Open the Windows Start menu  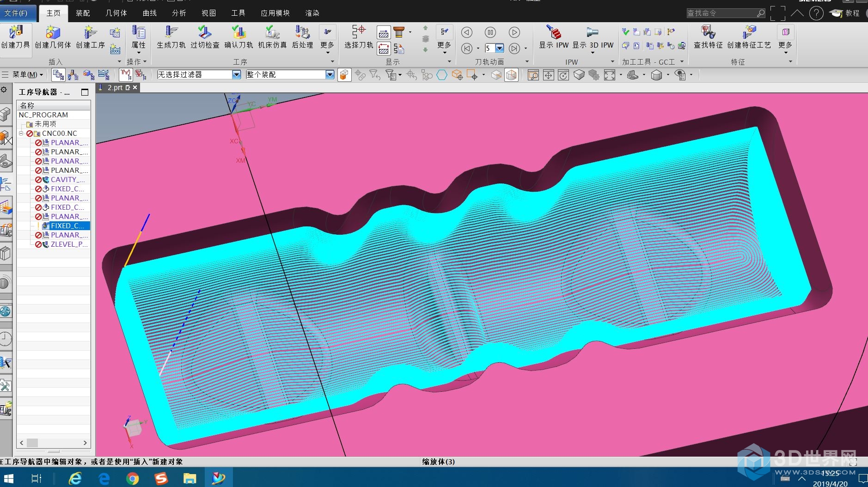[x=8, y=478]
